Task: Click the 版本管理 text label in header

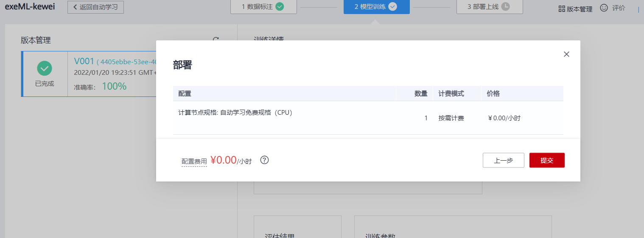Action: click(580, 9)
